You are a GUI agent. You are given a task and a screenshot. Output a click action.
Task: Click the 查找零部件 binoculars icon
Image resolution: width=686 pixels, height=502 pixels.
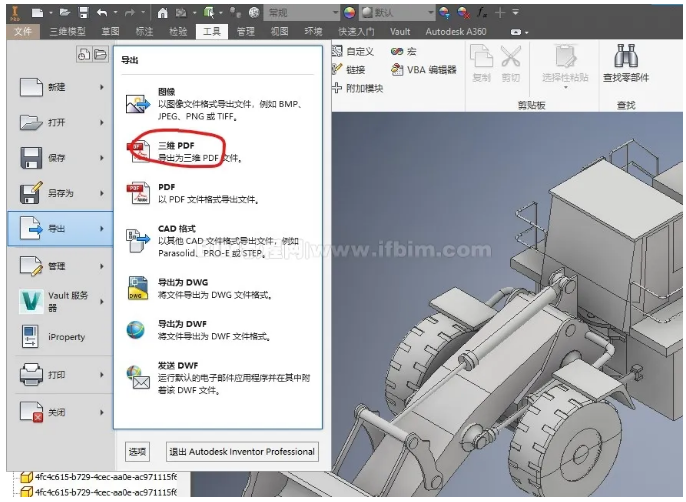(x=626, y=56)
